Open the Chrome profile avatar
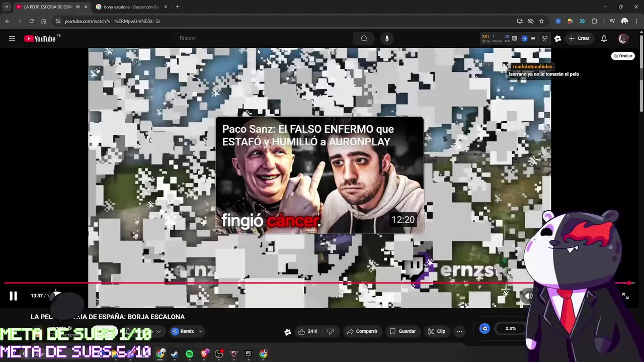The height and width of the screenshot is (362, 644). (624, 21)
